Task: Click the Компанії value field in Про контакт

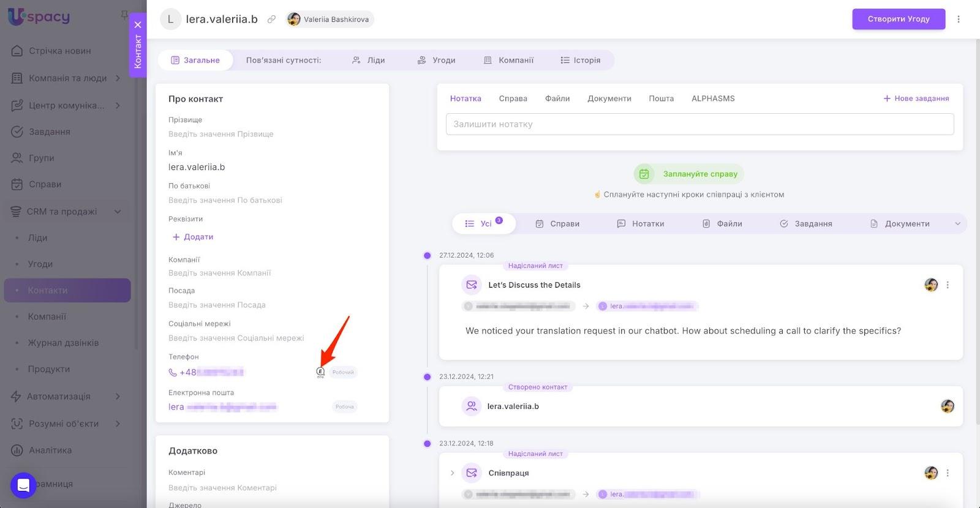Action: 220,273
